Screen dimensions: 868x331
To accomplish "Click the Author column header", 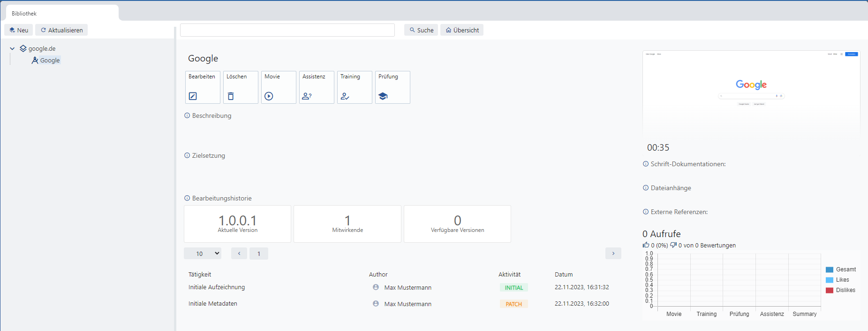I will point(378,274).
